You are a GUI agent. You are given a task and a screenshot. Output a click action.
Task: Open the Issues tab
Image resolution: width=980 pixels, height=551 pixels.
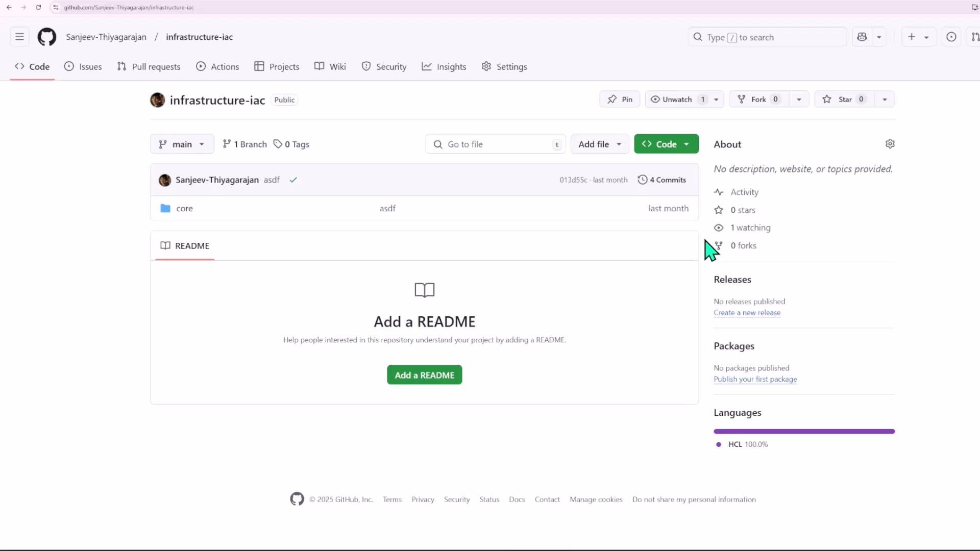pyautogui.click(x=83, y=67)
